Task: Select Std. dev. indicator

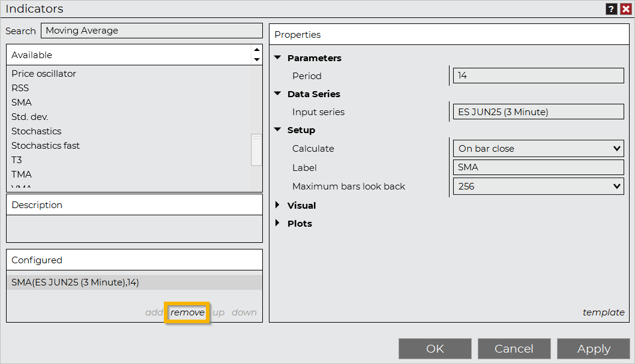Action: [30, 117]
